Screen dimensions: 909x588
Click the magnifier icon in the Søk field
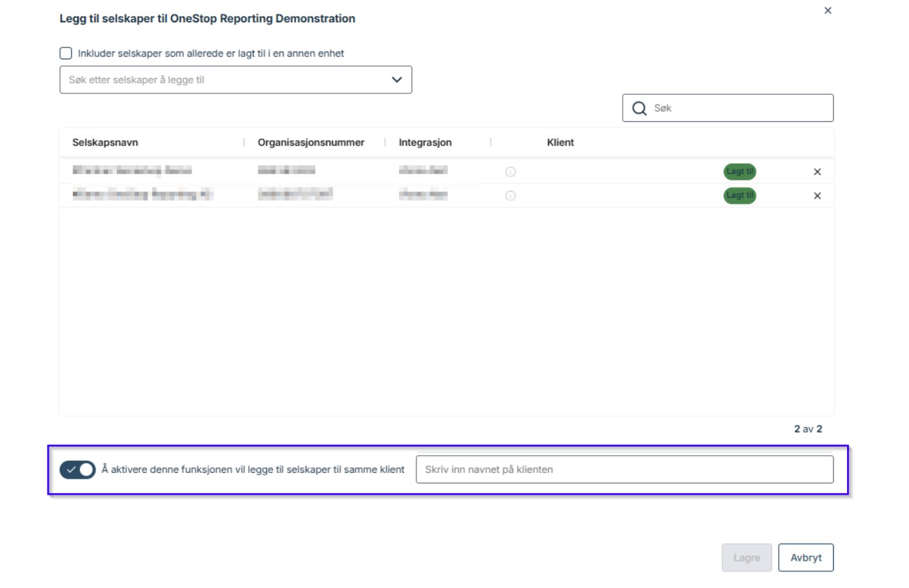[x=639, y=108]
